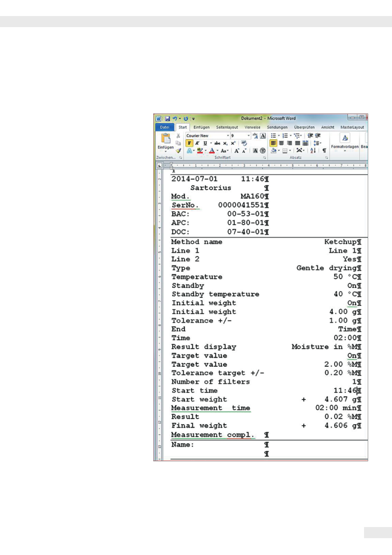
Task: Select the Format Painter brush icon
Action: (178, 150)
